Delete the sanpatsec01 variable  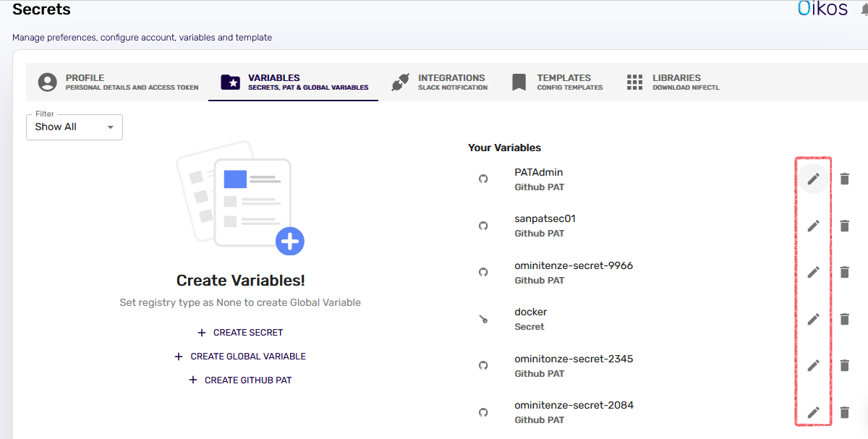(x=844, y=226)
